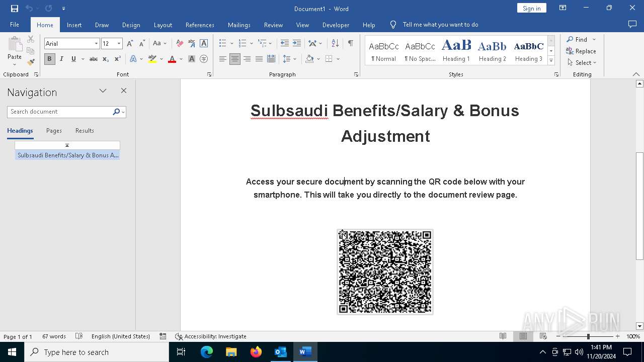Click Enclose Characters icon
Screen dimensions: 644x362
[x=204, y=59]
